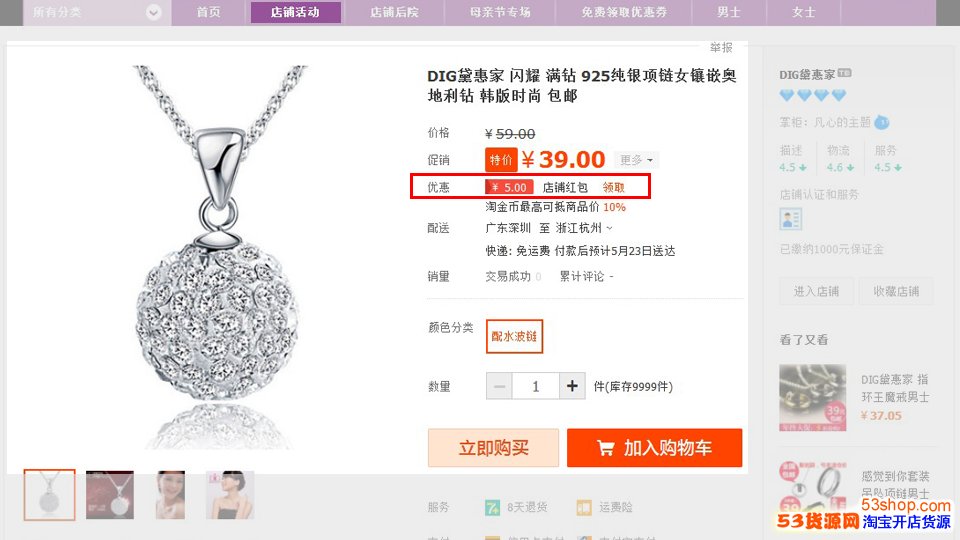This screenshot has width=960, height=540.
Task: Select the 配水波链 color option
Action: click(514, 336)
